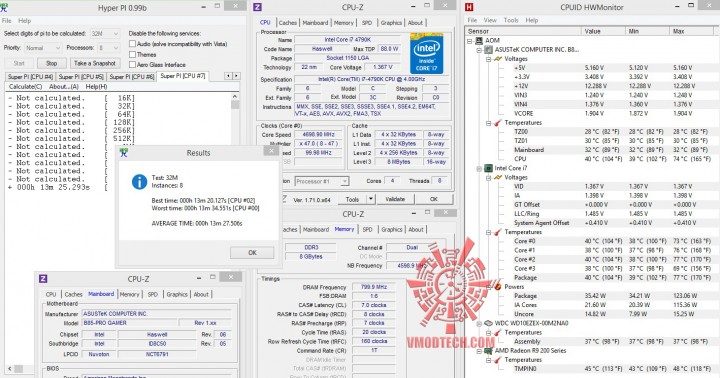Image resolution: width=720 pixels, height=378 pixels.
Task: Click the AOM computer icon in HWMonitor tree
Action: coord(479,40)
